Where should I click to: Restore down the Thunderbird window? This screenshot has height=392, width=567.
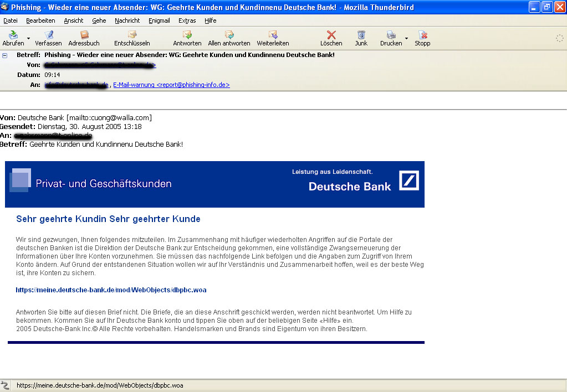pos(547,7)
